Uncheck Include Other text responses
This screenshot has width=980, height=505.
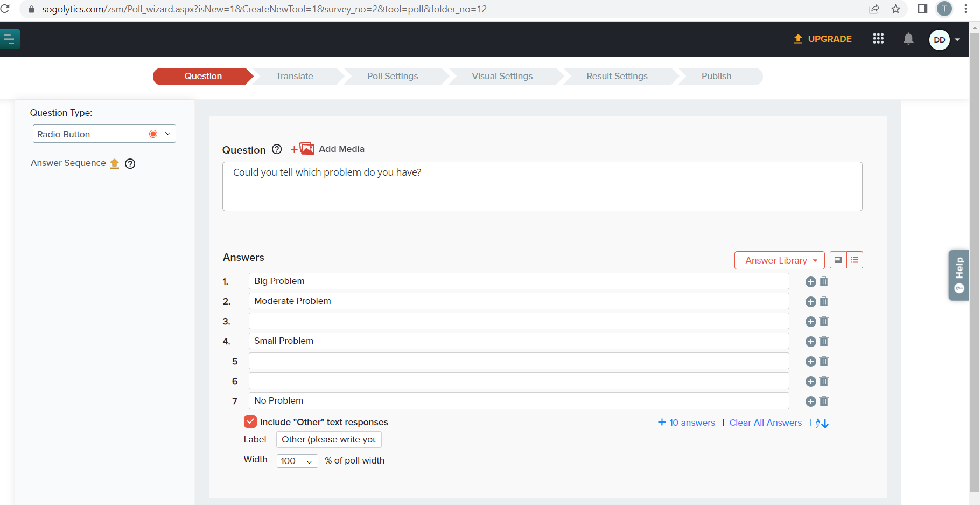tap(250, 421)
